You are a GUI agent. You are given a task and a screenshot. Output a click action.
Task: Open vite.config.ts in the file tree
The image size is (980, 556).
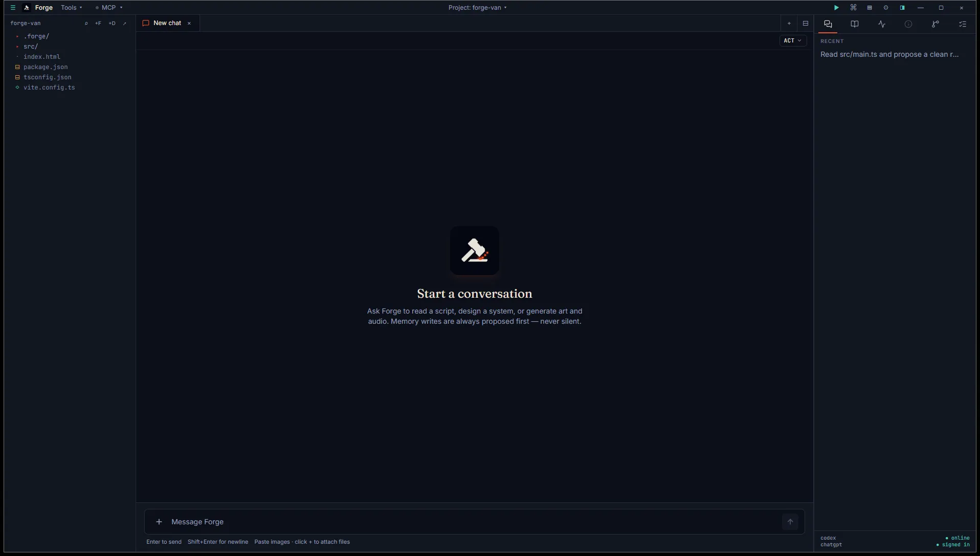(49, 87)
